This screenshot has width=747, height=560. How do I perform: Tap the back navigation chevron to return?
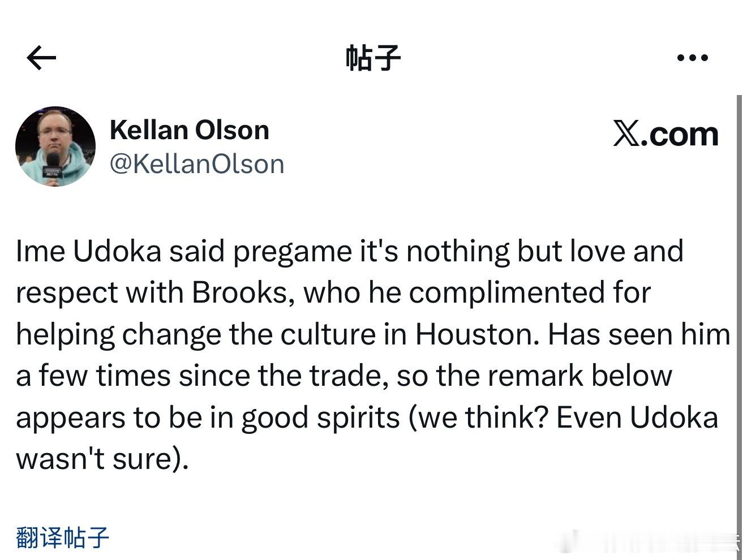[40, 57]
